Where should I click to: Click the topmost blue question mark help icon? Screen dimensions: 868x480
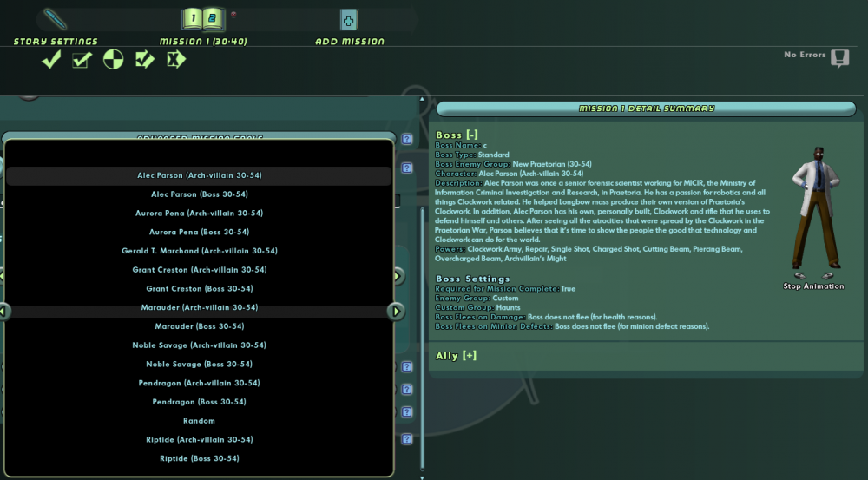[406, 139]
